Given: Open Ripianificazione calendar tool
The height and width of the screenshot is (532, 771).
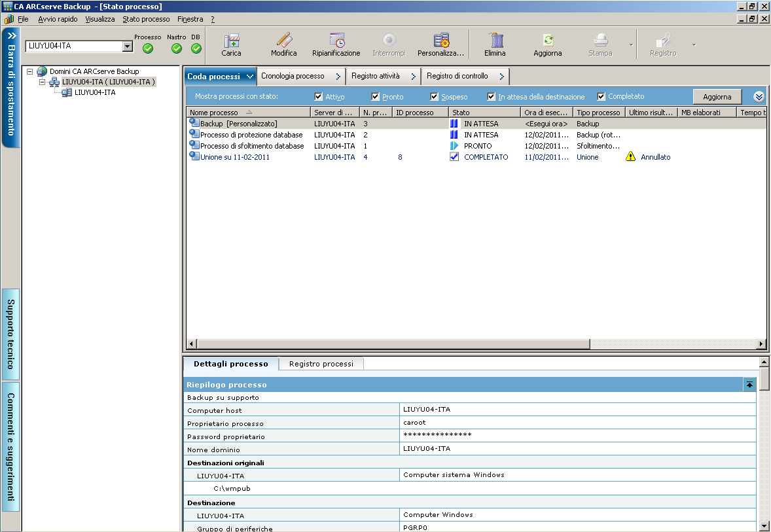Looking at the screenshot, I should [336, 41].
